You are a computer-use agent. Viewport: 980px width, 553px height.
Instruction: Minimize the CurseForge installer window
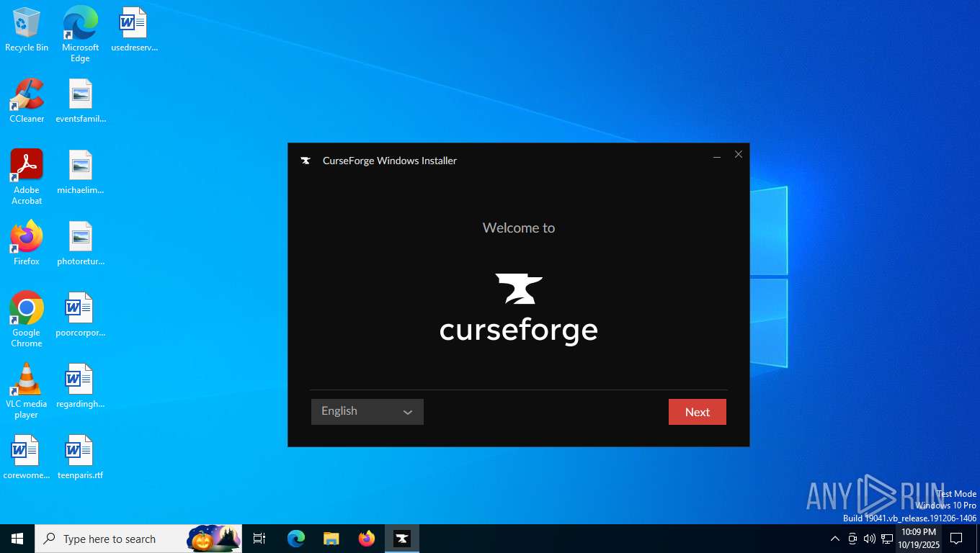click(717, 155)
